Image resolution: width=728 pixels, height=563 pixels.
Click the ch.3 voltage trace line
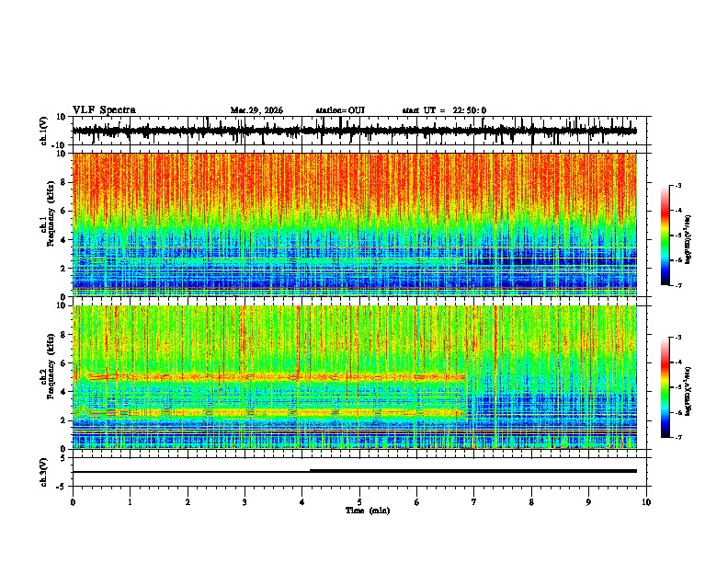point(354,472)
